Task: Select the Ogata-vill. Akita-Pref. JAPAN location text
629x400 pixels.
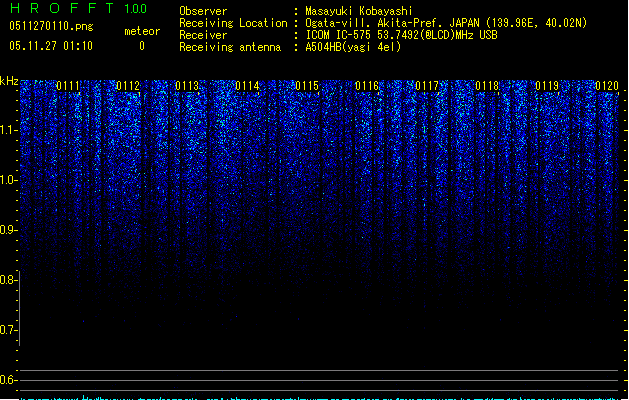Action: (x=446, y=23)
